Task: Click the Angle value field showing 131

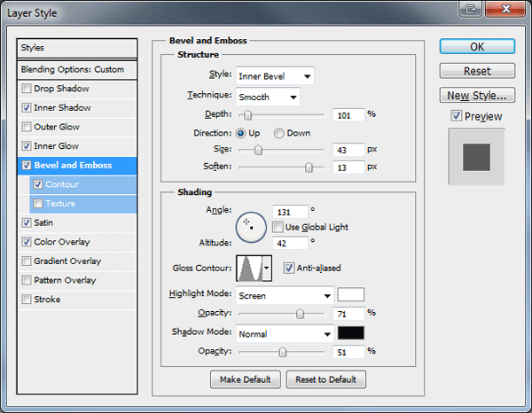Action: tap(290, 212)
